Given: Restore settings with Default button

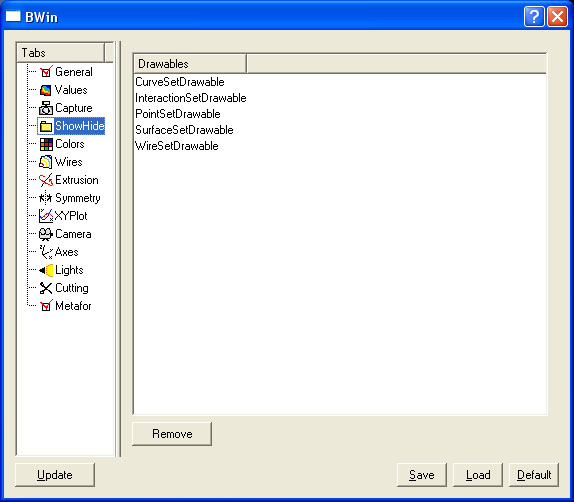Looking at the screenshot, I should pyautogui.click(x=534, y=475).
